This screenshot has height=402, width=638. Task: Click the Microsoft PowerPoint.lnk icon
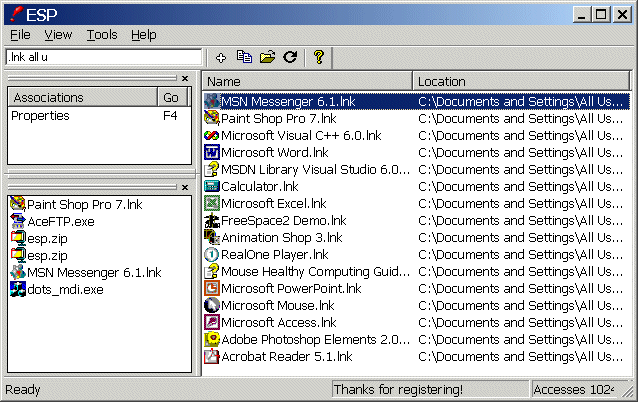[x=212, y=288]
